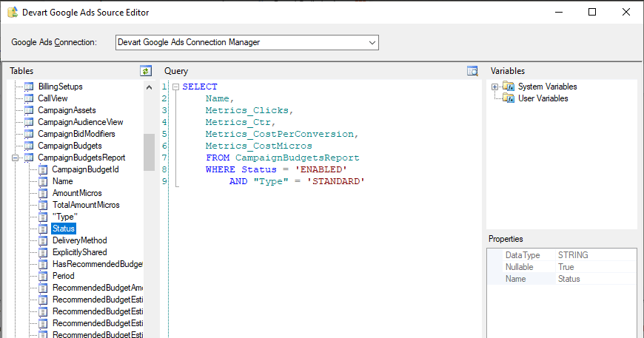Click the DeliveryMethod column icon
644x338 pixels.
43,240
